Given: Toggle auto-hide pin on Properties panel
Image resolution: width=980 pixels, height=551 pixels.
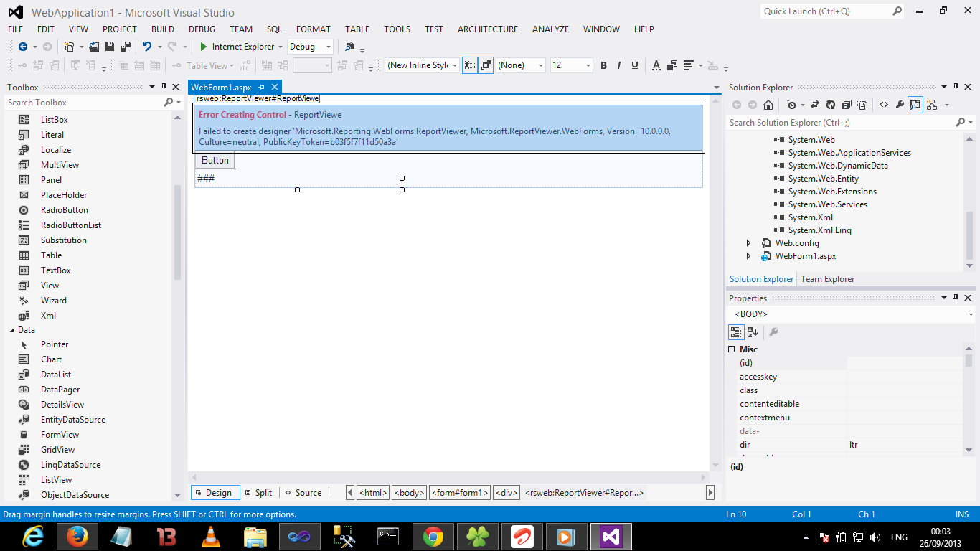Looking at the screenshot, I should 956,298.
